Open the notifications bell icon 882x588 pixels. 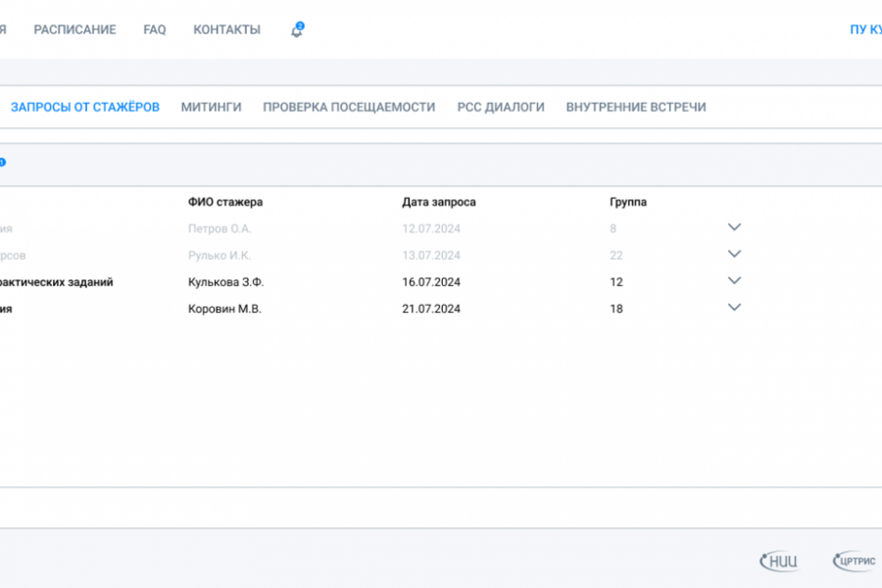click(x=296, y=30)
